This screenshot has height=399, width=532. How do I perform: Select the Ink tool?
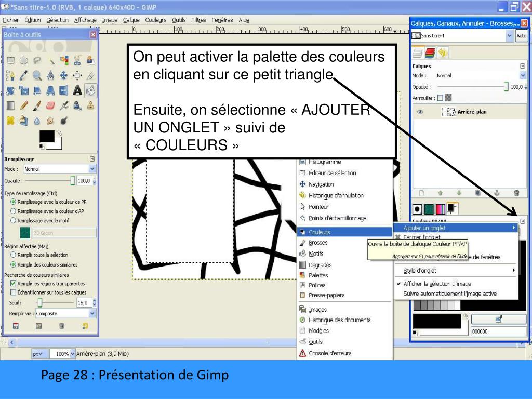(77, 106)
